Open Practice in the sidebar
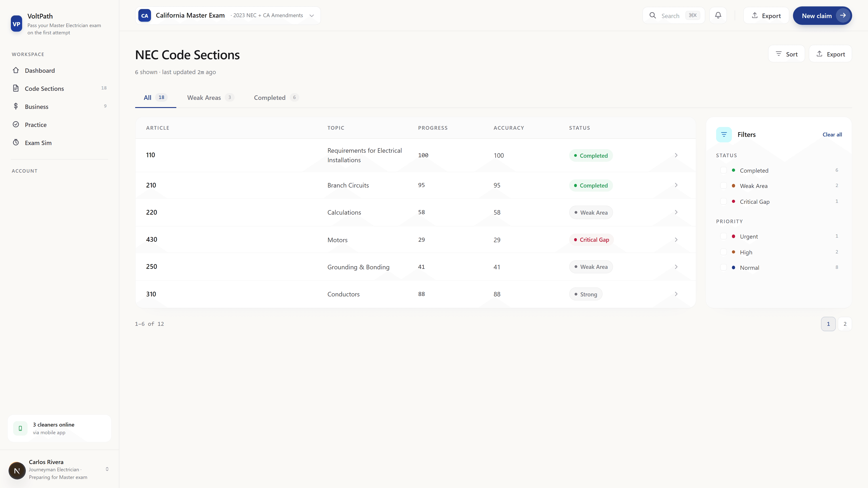Image resolution: width=868 pixels, height=488 pixels. [x=59, y=125]
